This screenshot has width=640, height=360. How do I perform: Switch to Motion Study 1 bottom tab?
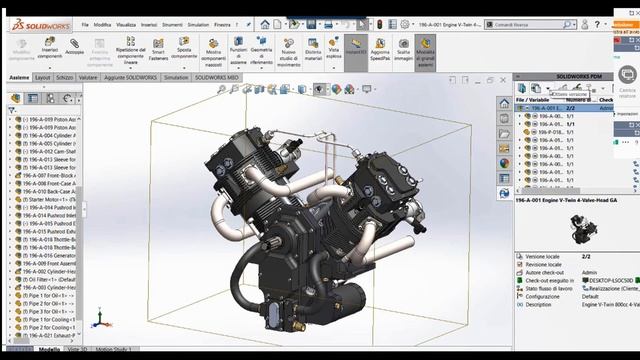tap(113, 349)
